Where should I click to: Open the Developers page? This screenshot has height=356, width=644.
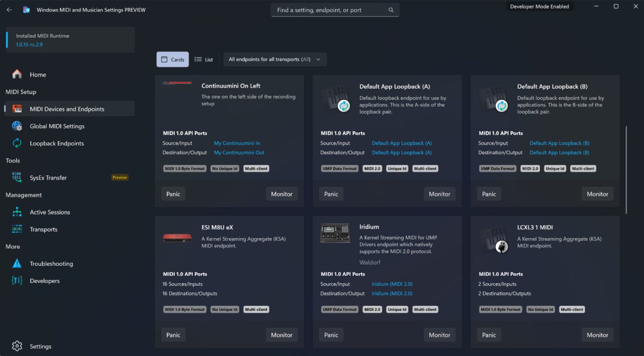tap(69, 281)
